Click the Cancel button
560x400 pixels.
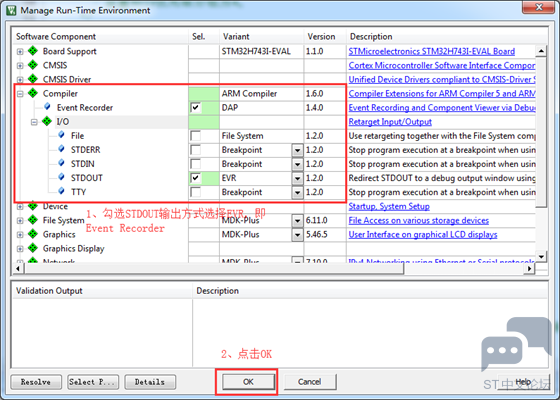click(x=310, y=382)
